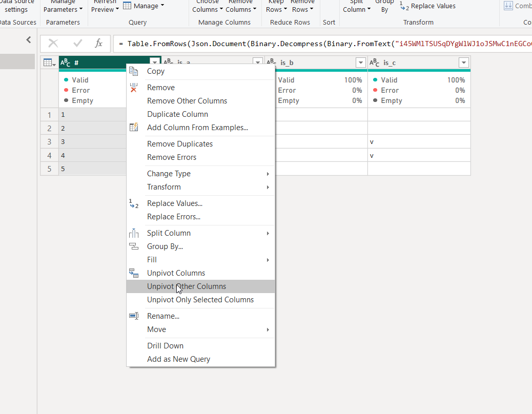Select Remove Errors menu entry
This screenshot has height=414, width=532.
200,157
